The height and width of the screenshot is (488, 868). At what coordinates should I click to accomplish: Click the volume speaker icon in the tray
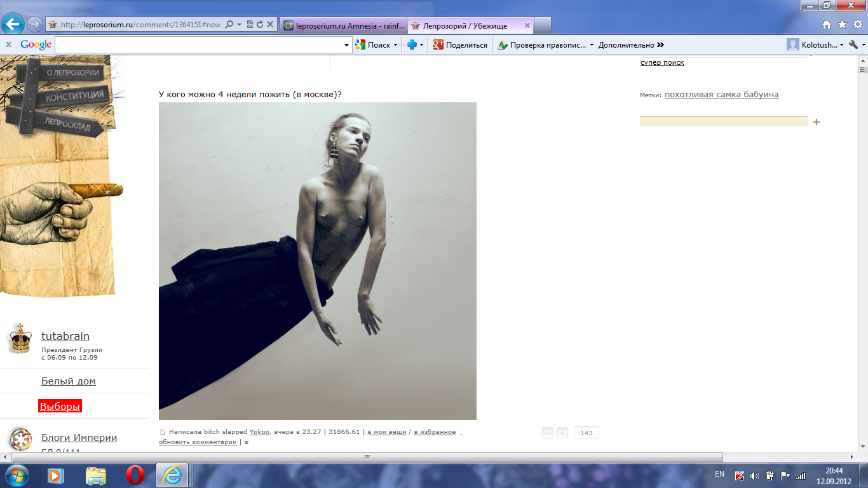tap(754, 475)
